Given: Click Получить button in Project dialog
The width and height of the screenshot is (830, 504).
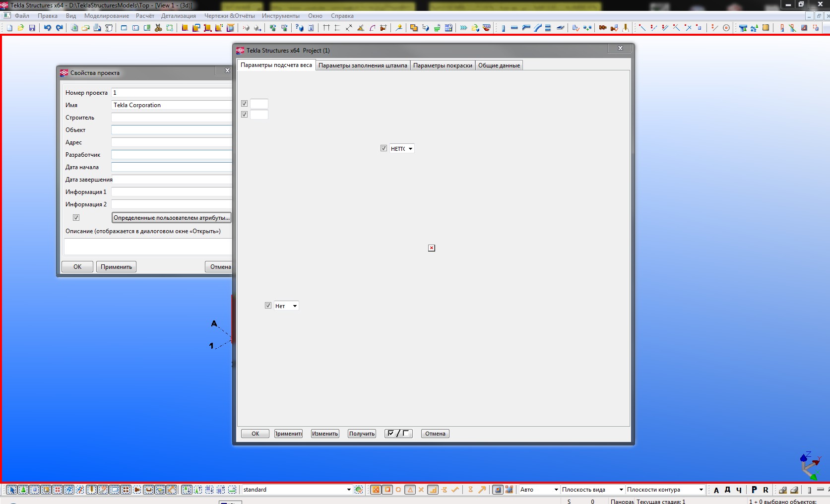Looking at the screenshot, I should pos(362,434).
